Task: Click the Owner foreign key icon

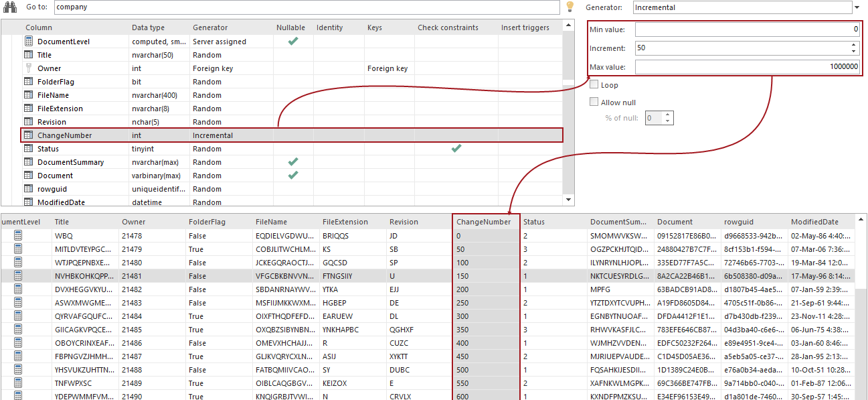Action: (x=29, y=68)
